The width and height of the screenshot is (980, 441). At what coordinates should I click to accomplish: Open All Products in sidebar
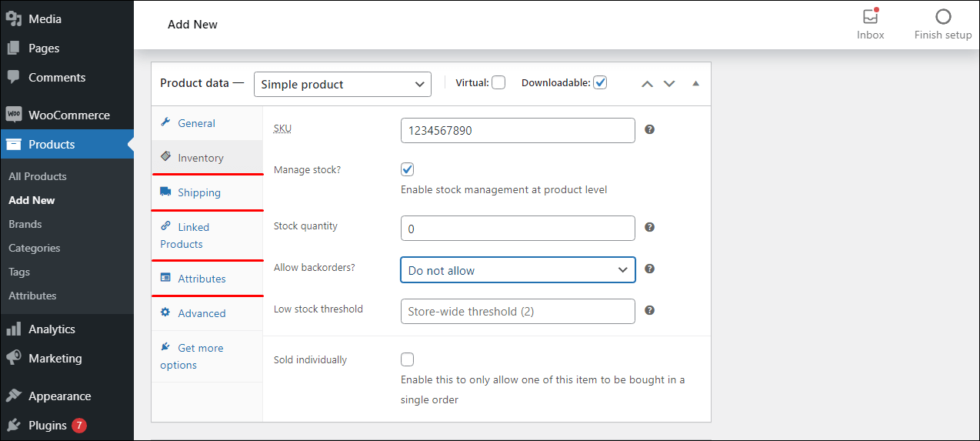pyautogui.click(x=38, y=176)
